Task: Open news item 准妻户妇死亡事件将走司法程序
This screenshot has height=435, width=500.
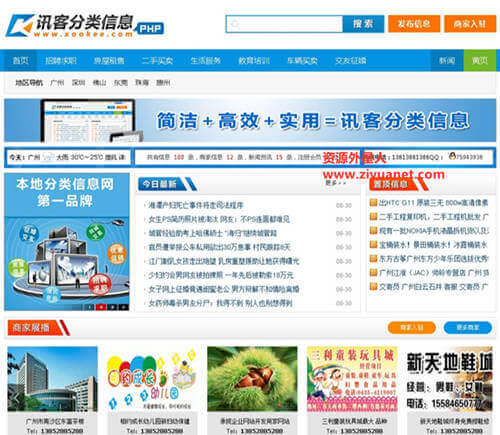Action: coord(196,205)
